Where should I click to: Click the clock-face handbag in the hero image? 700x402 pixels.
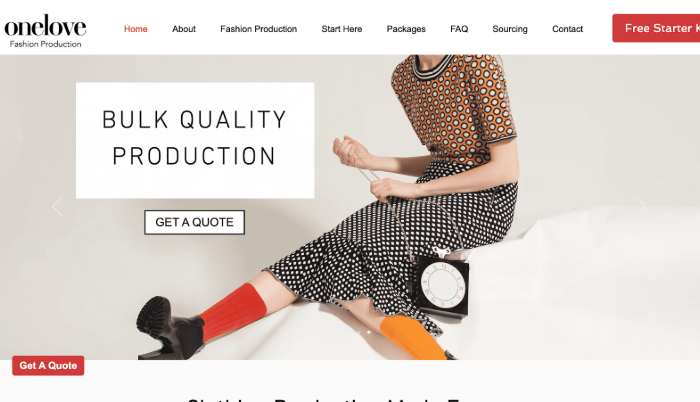[442, 282]
